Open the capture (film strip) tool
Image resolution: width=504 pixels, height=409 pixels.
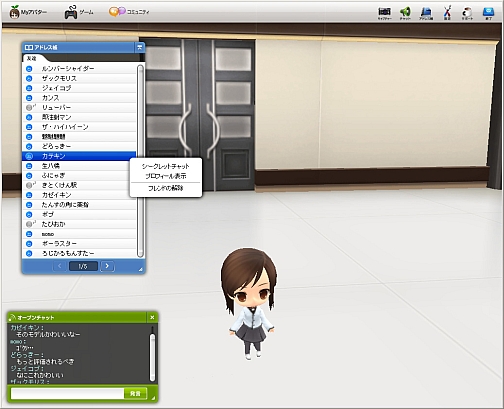[x=384, y=13]
